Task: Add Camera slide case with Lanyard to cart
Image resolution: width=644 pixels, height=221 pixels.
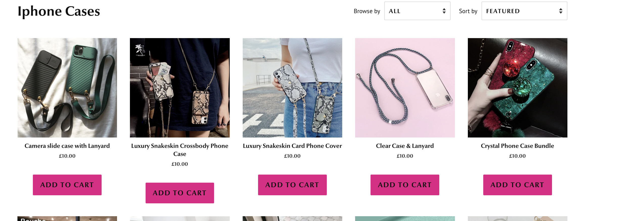Action: point(67,185)
